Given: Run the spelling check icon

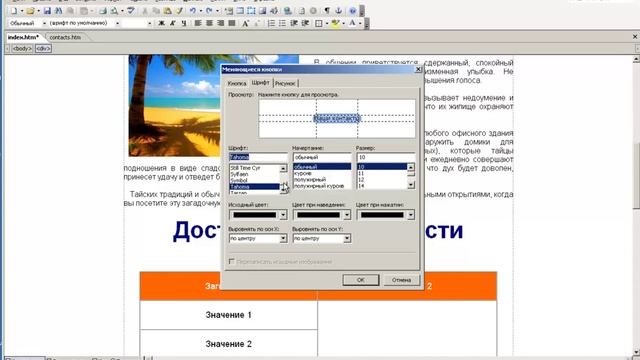Looking at the screenshot, I should pyautogui.click(x=131, y=11).
